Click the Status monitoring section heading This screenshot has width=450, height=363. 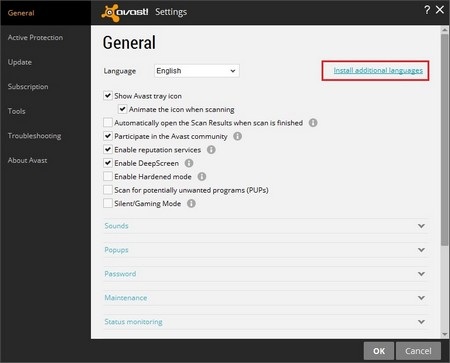(133, 322)
